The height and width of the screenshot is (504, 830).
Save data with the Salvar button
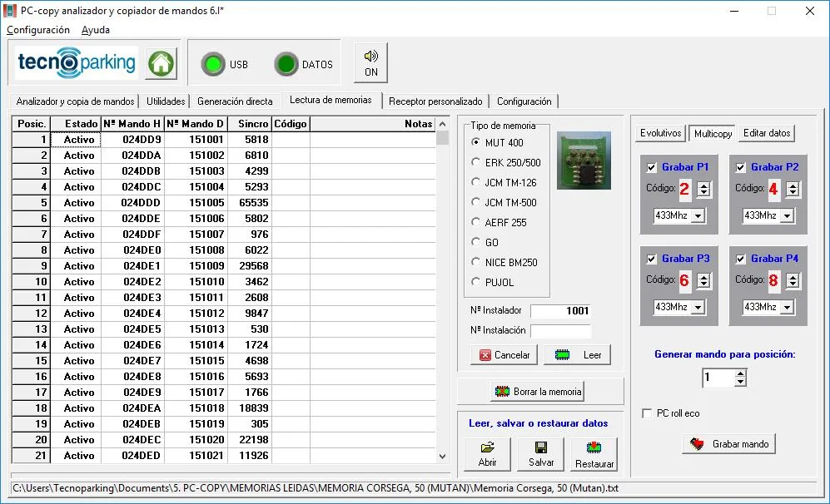(x=541, y=454)
